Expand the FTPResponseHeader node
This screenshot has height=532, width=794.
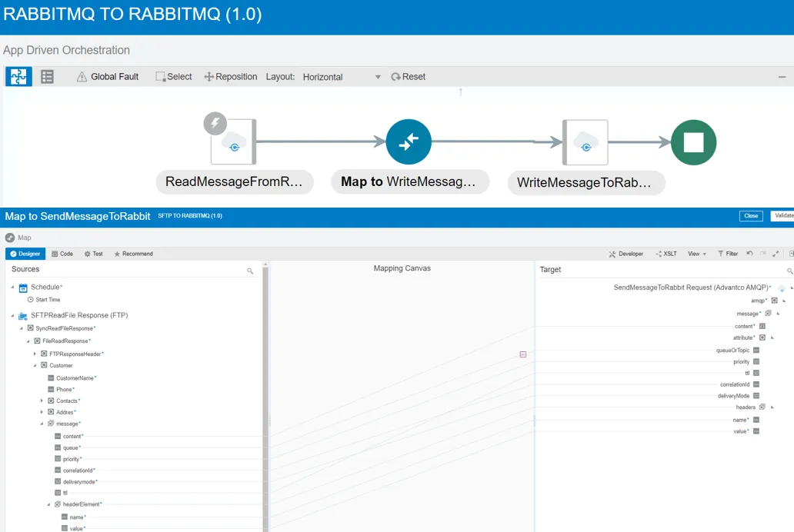coord(35,354)
